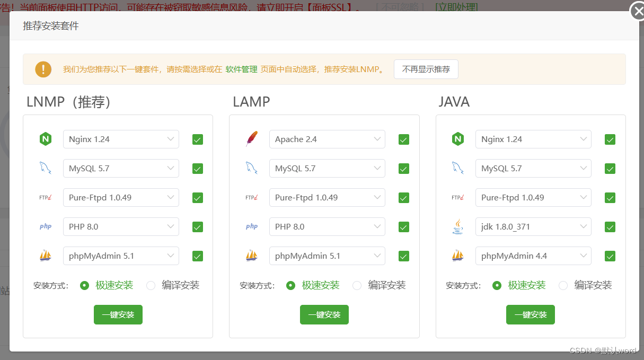Click the PHP logo icon in LNMP panel

[x=46, y=226]
